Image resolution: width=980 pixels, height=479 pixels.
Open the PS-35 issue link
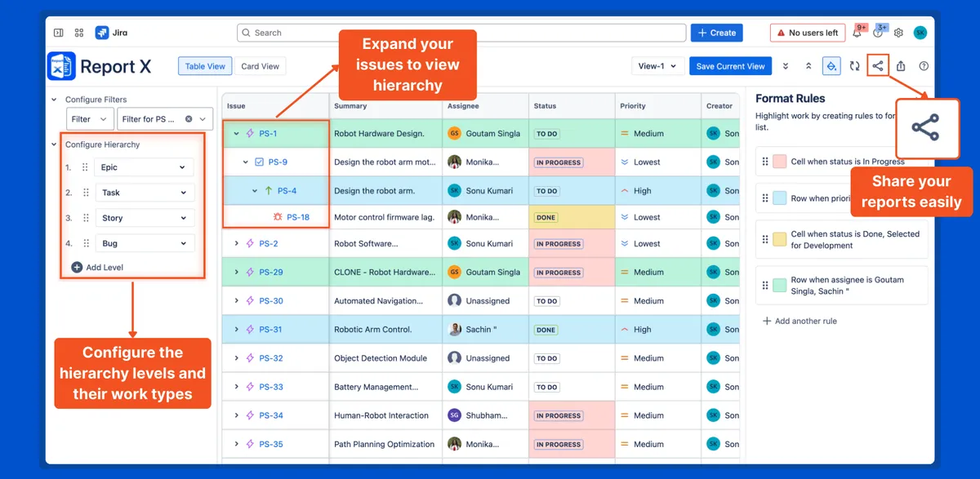[x=271, y=445]
